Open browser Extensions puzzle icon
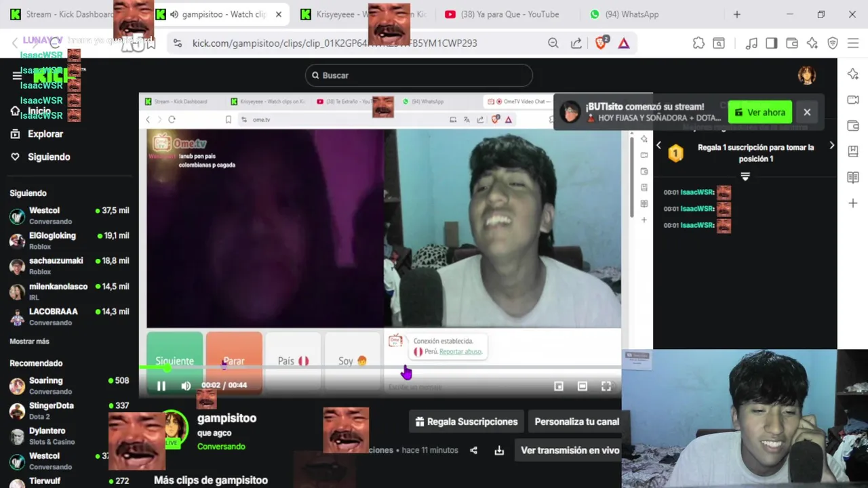868x488 pixels. 698,43
